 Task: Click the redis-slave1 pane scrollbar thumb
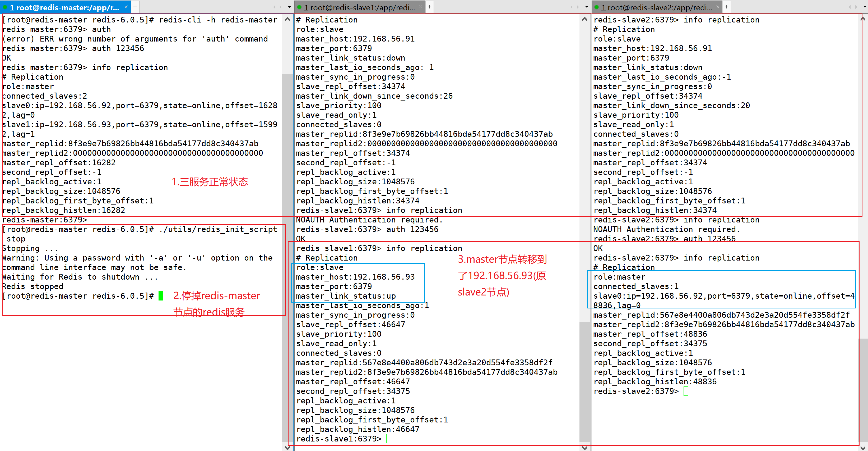click(x=585, y=382)
